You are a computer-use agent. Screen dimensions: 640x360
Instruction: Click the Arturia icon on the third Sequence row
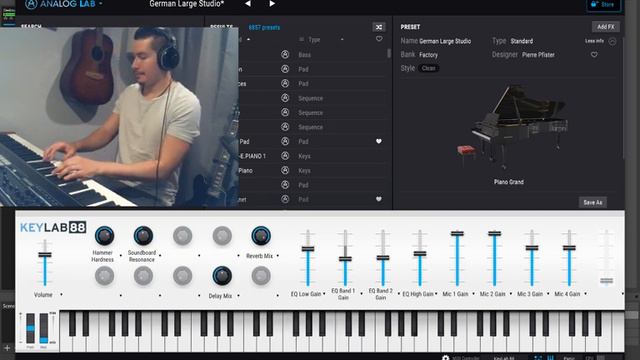[285, 127]
